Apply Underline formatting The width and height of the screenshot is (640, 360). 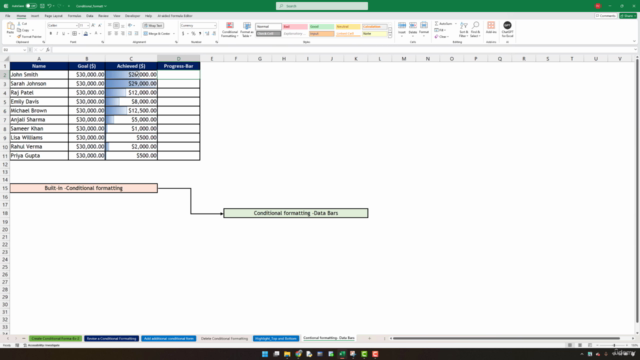(x=63, y=33)
